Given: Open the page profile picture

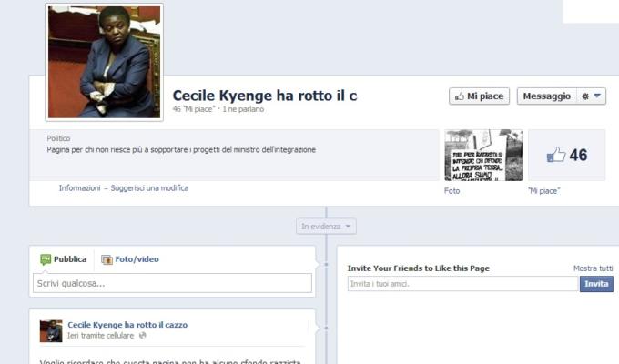Looking at the screenshot, I should pyautogui.click(x=104, y=62).
